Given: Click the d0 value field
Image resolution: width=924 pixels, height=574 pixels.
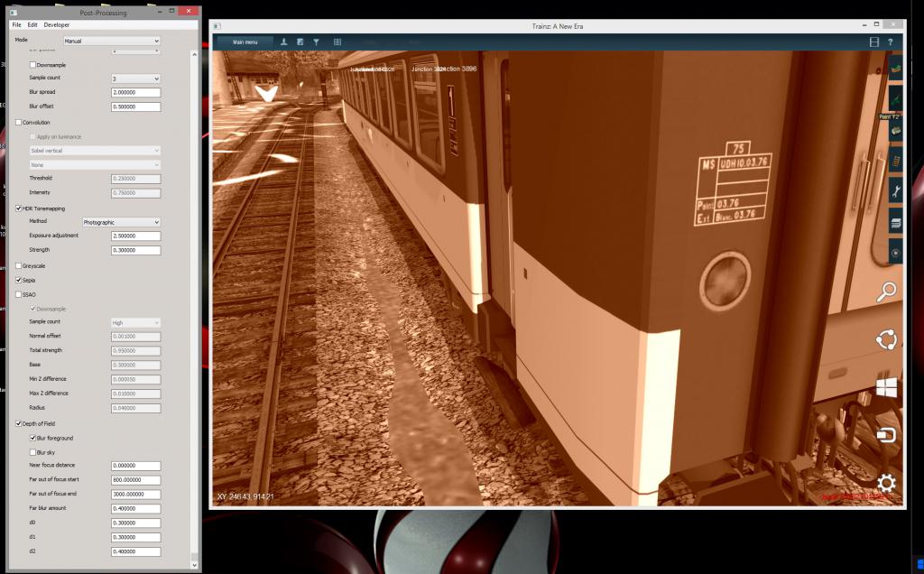Looking at the screenshot, I should (x=135, y=523).
